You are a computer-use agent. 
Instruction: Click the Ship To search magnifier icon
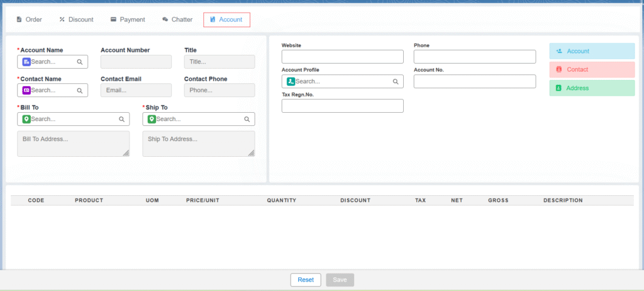[247, 119]
